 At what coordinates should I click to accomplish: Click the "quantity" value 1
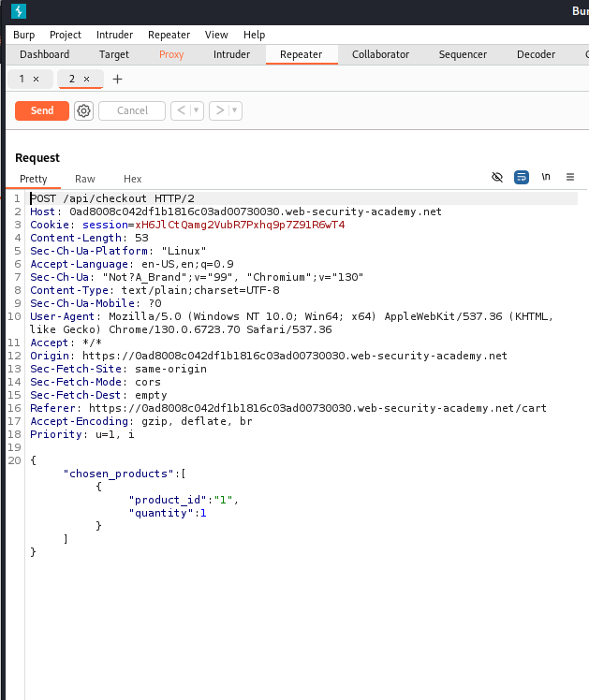(x=203, y=513)
